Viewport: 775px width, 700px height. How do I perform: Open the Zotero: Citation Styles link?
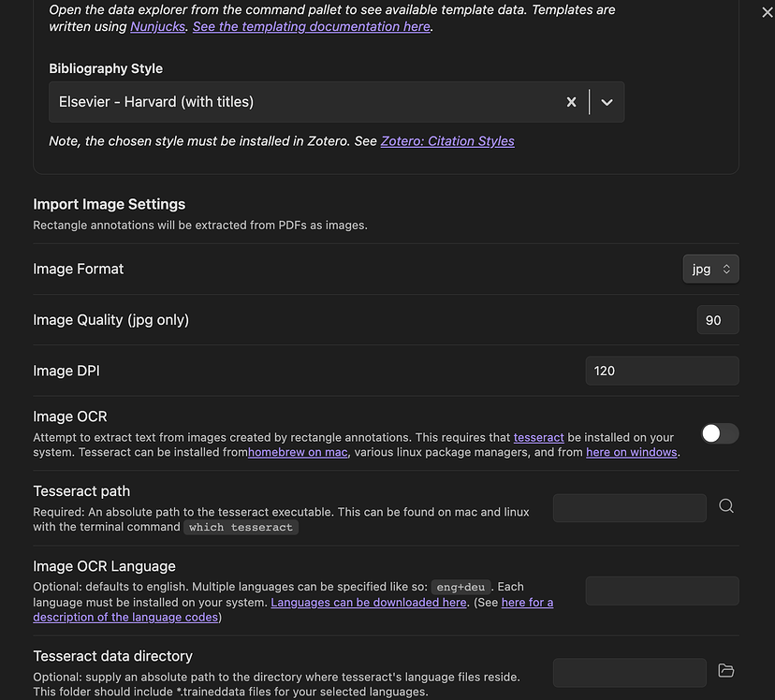[447, 140]
